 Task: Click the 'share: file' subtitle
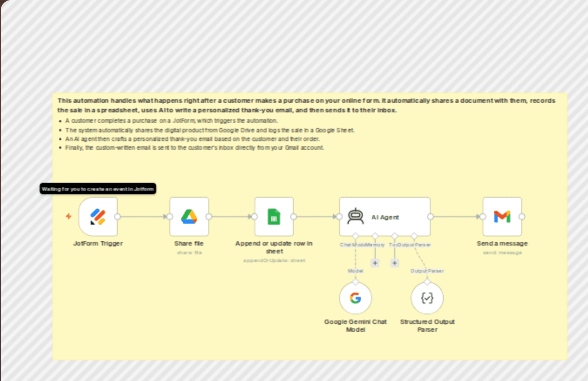click(x=189, y=253)
